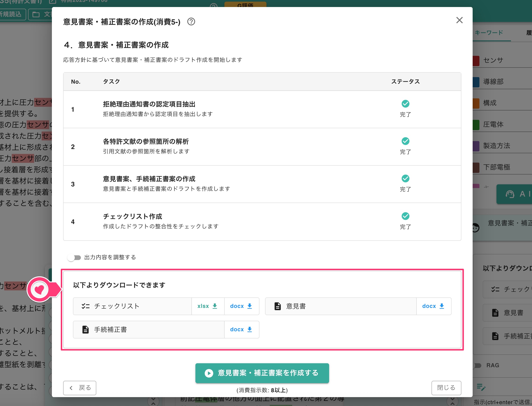Viewport: 532px width, 406px height.
Task: Click purple swatch for 製造方法 keyword
Action: click(476, 146)
